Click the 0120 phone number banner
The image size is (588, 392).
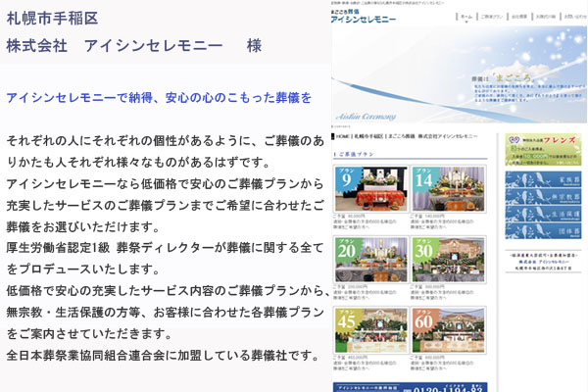coord(410,387)
